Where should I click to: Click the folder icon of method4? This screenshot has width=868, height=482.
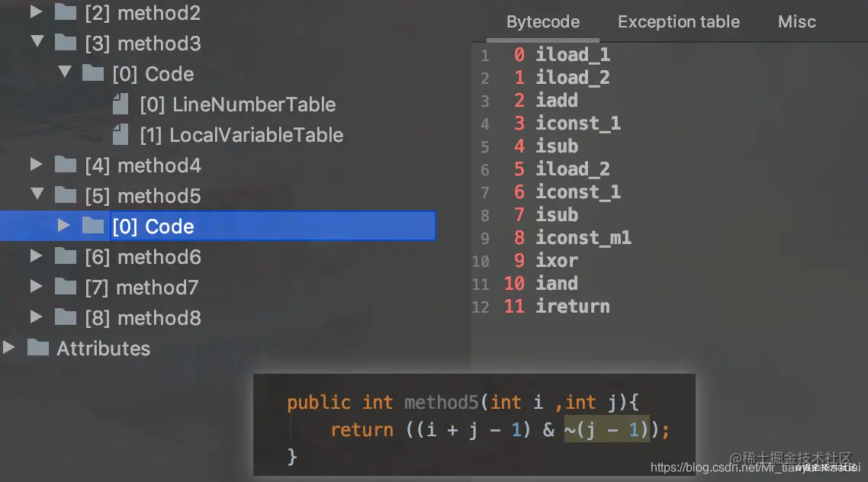(66, 165)
